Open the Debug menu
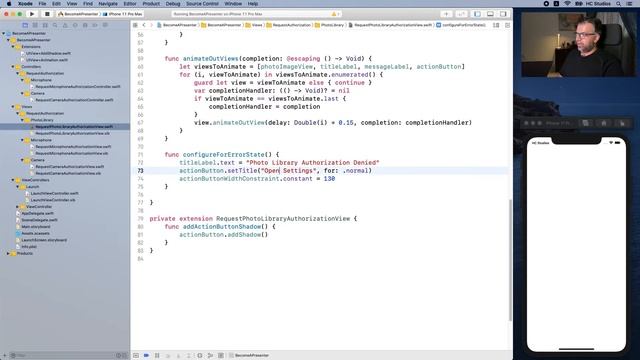The width and height of the screenshot is (640, 360). tap(173, 4)
